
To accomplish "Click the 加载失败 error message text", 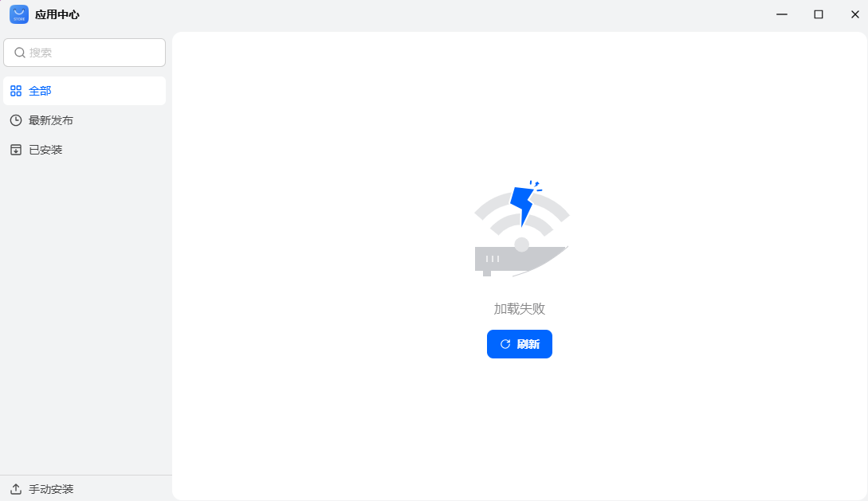I will (x=519, y=308).
